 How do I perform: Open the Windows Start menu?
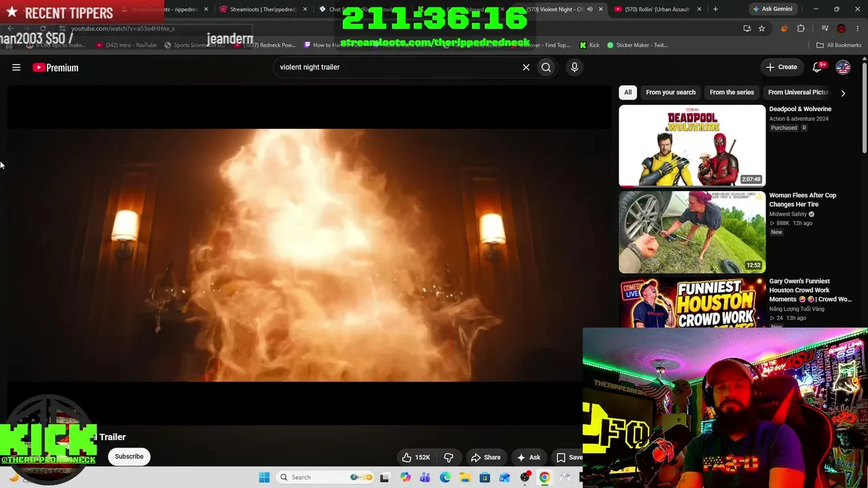264,477
